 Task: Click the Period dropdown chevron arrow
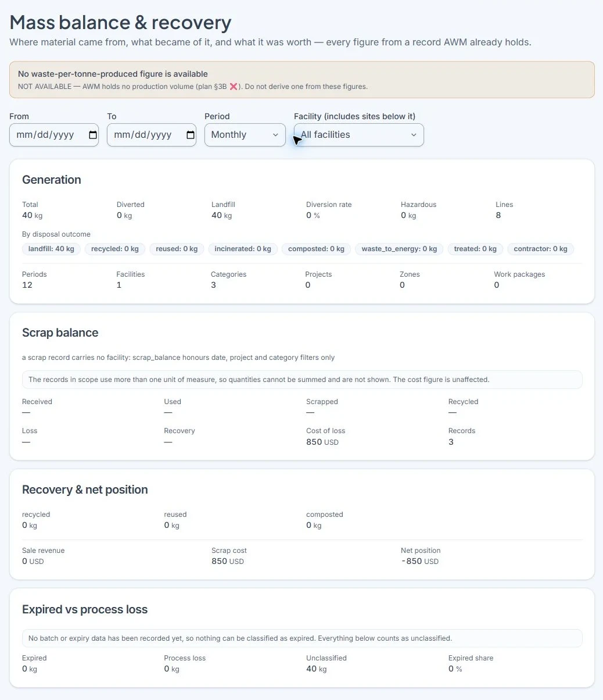point(275,135)
